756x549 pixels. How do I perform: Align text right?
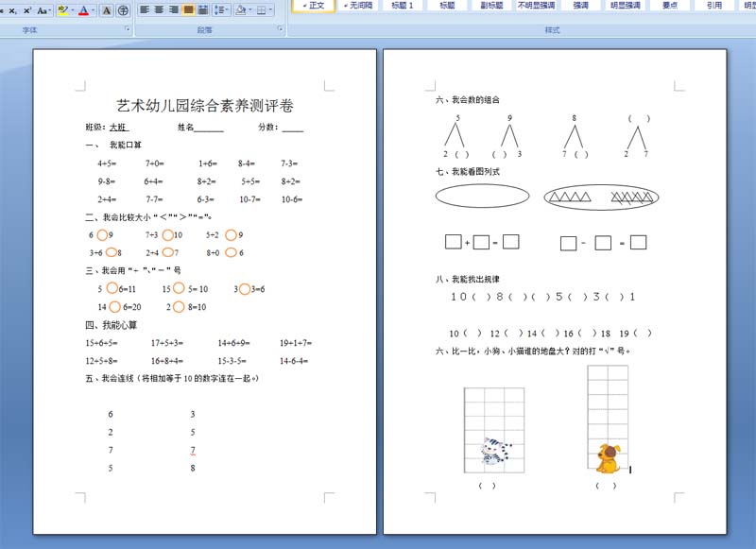[x=174, y=9]
